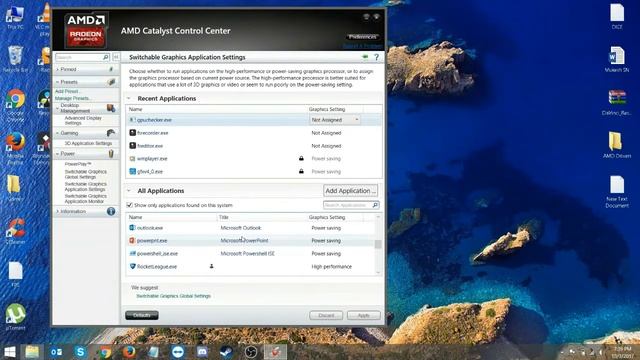Open 3D Application Settings page
Viewport: 640px width, 360px height.
tap(88, 143)
